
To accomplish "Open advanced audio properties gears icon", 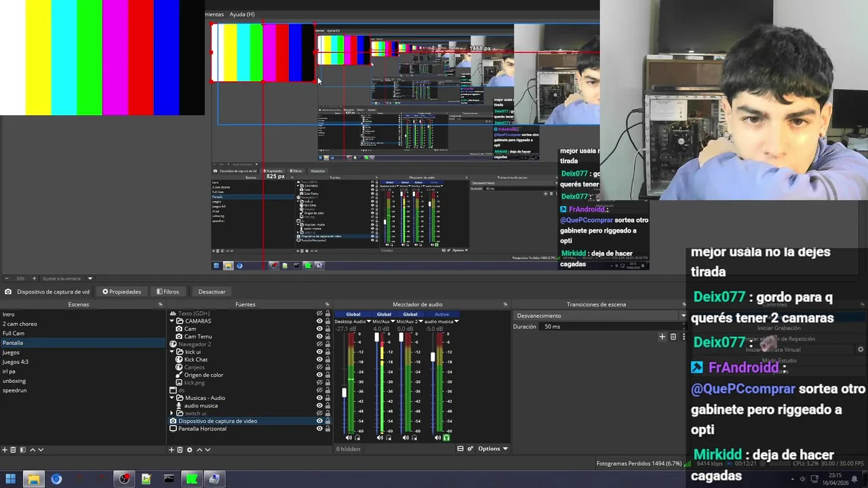I will tap(470, 449).
